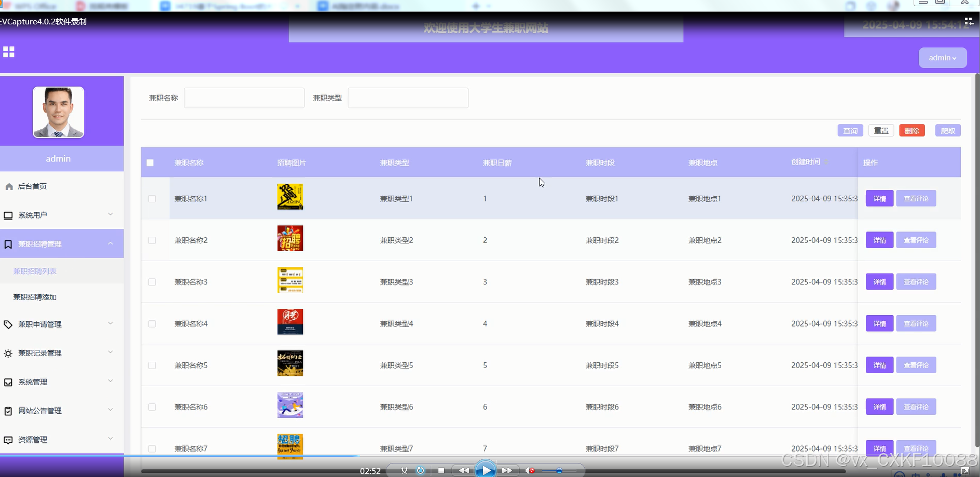Click the page vertical scrollbar
Viewport: 980px width, 477px height.
click(x=977, y=260)
